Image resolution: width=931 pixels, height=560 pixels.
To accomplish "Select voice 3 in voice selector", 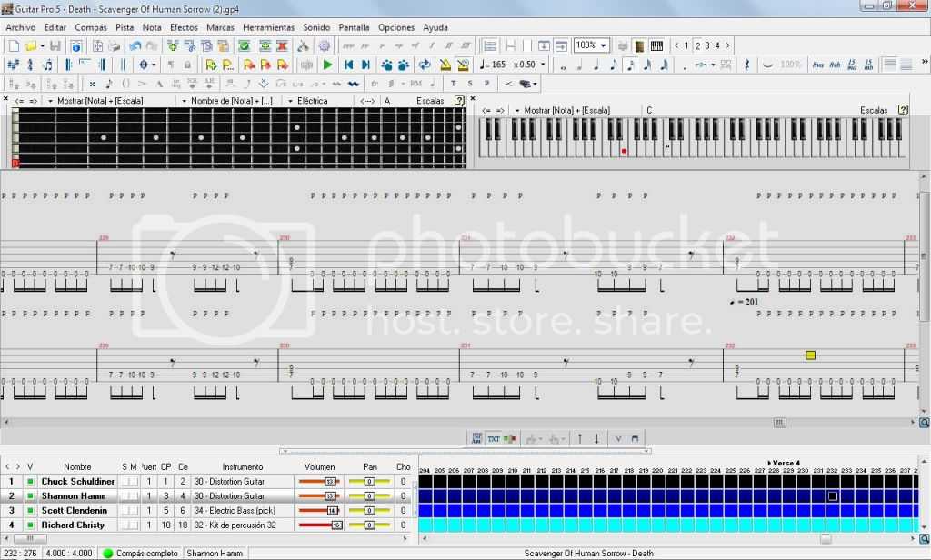I will point(707,45).
